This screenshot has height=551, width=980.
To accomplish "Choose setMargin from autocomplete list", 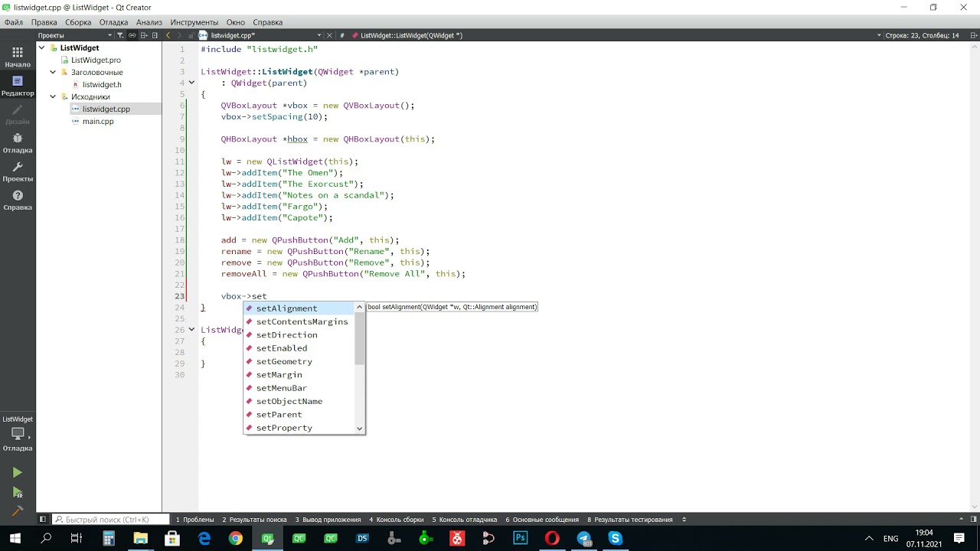I will (299, 374).
